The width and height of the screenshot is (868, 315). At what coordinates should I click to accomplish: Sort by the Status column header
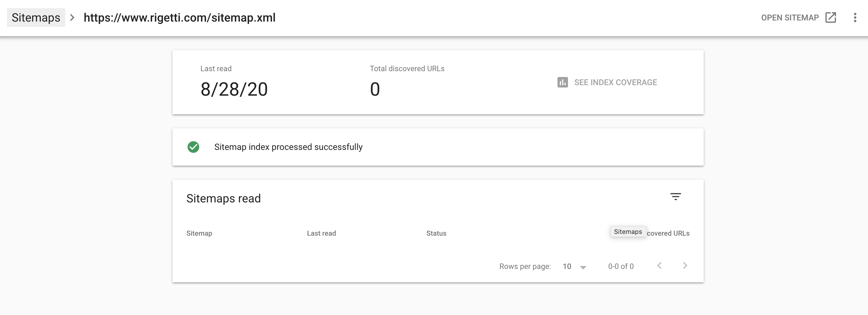[436, 233]
